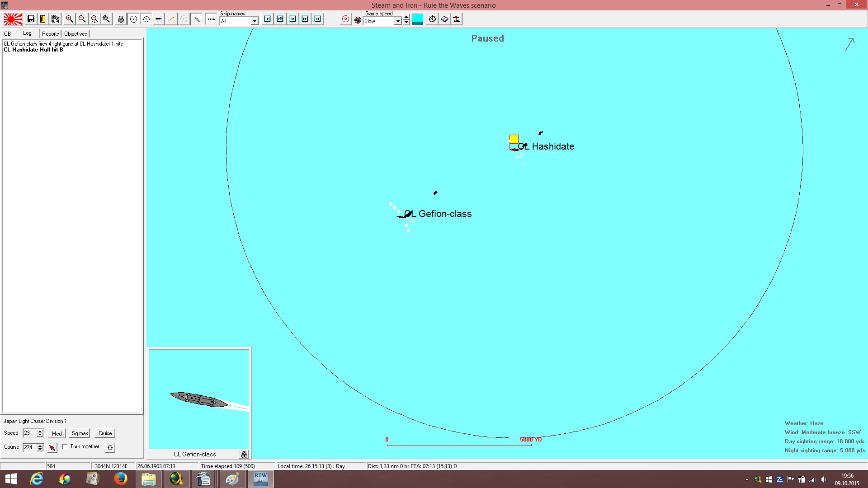Click the diagonal ship silhouette tool icon
Image resolution: width=868 pixels, height=488 pixels.
[197, 19]
